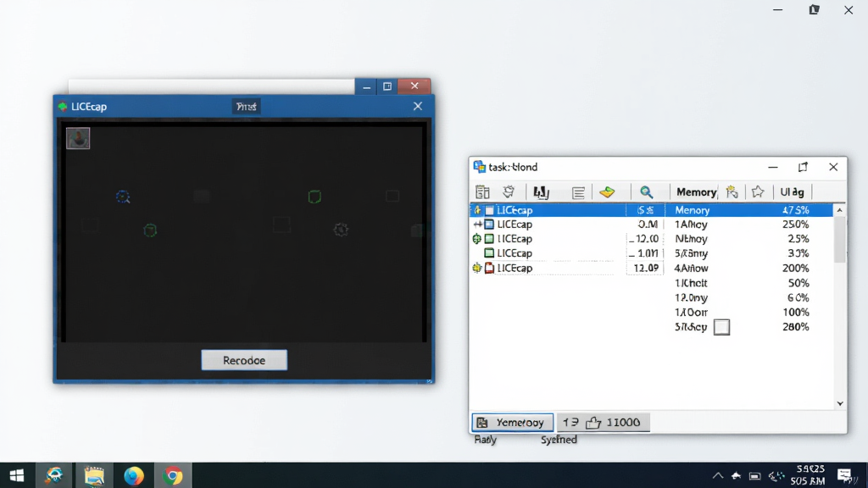Select the 'Syelned' status text
The height and width of the screenshot is (488, 868).
[x=559, y=440]
